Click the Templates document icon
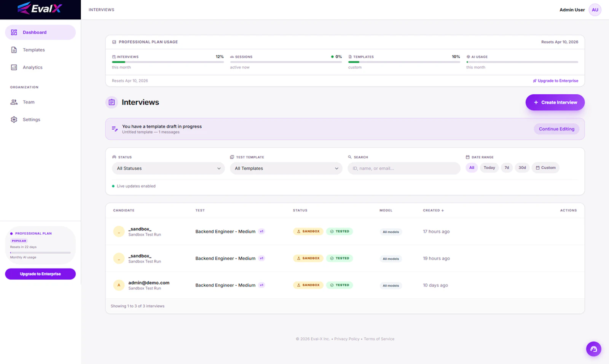 pos(14,50)
